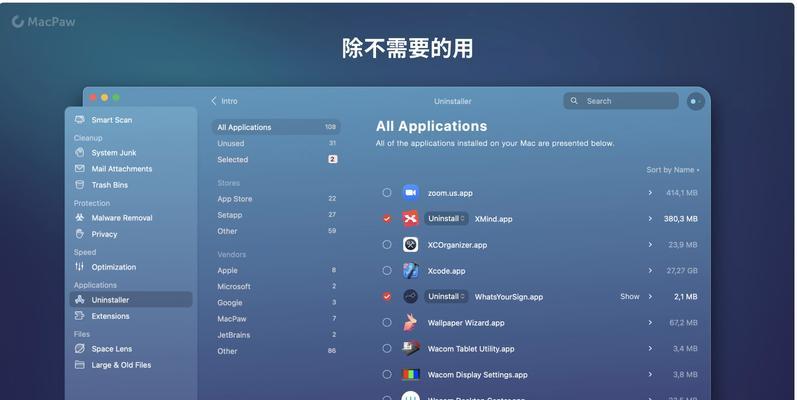Click the zoom.us app icon
Screen dimensions: 797x400
(411, 193)
